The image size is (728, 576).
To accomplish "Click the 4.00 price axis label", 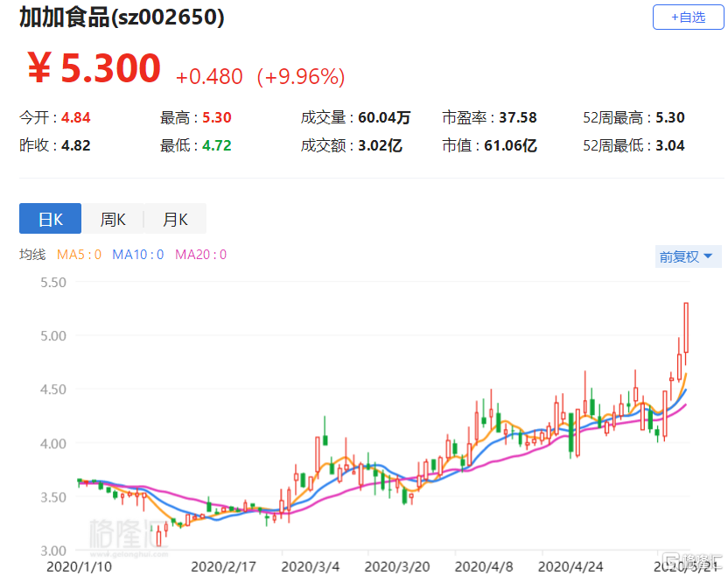I will pos(53,444).
